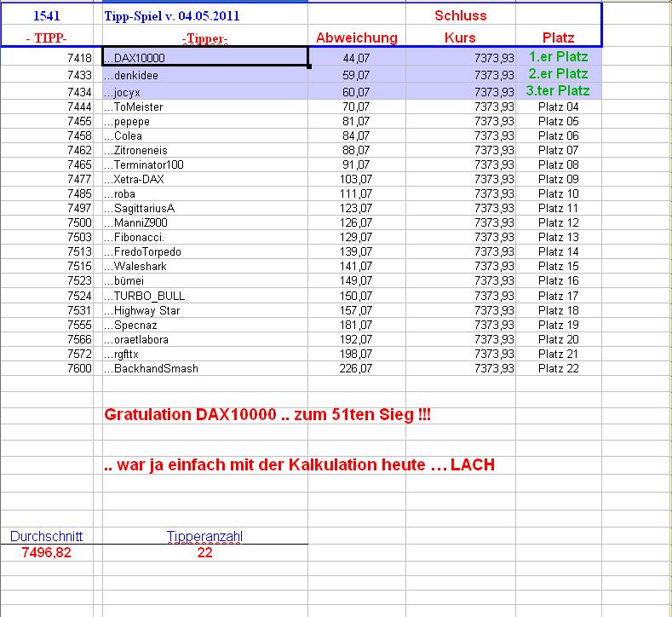Click the Platz 13 cell
This screenshot has height=617, width=672.
click(559, 238)
